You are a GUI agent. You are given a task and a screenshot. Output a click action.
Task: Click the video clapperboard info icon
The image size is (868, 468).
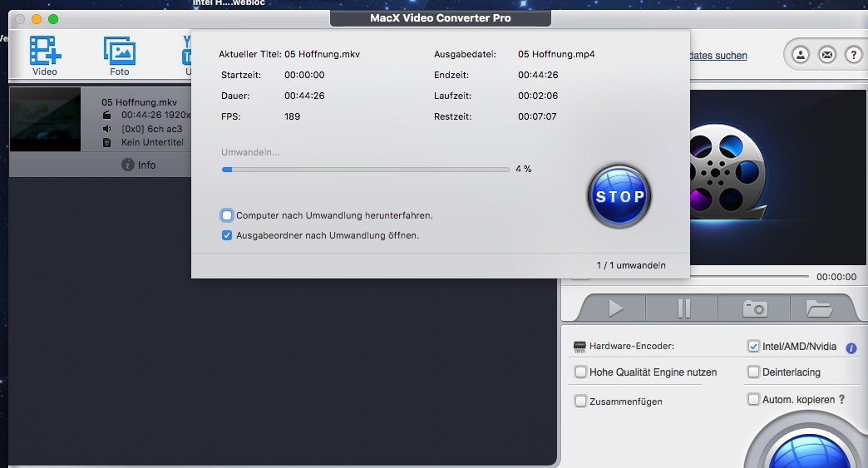click(x=107, y=115)
